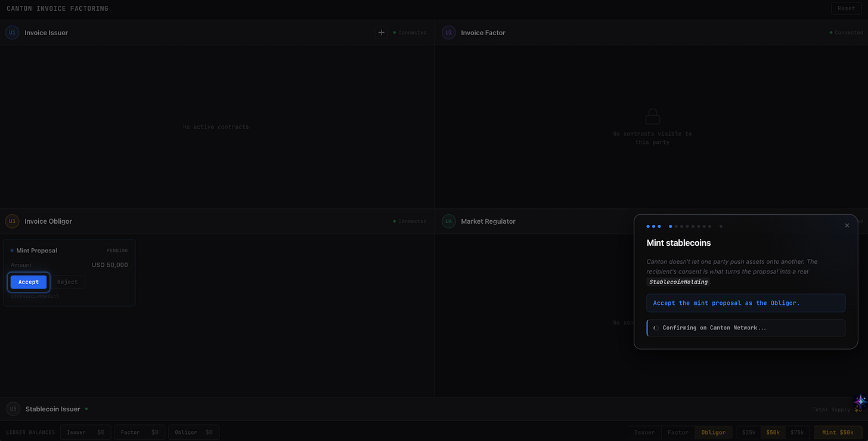
Task: Click the Ledger Balances label
Action: (x=31, y=432)
